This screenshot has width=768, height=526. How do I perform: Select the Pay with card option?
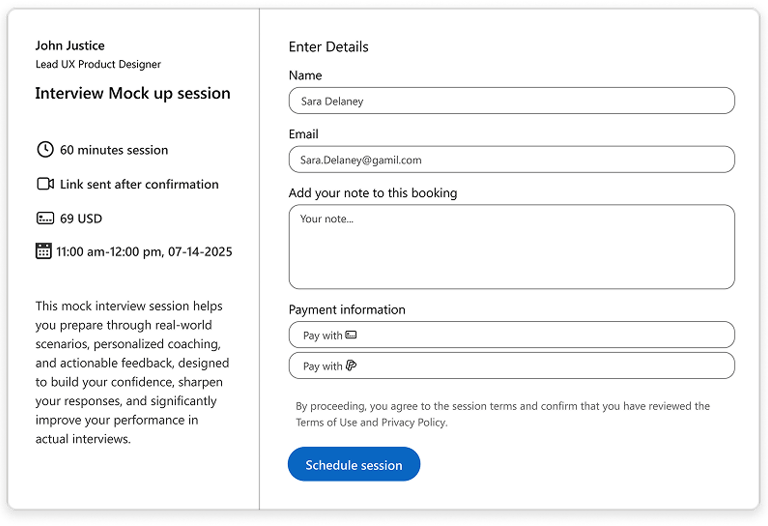[x=511, y=335]
